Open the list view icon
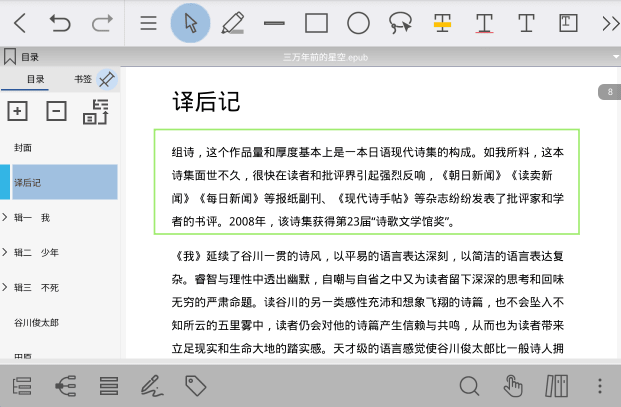621x407 pixels. pyautogui.click(x=109, y=386)
